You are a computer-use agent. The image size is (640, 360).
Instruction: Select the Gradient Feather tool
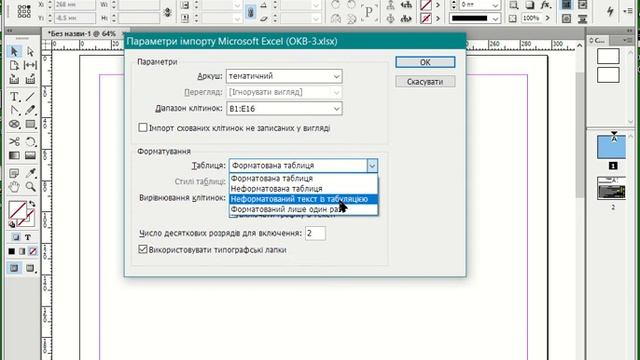click(x=30, y=156)
